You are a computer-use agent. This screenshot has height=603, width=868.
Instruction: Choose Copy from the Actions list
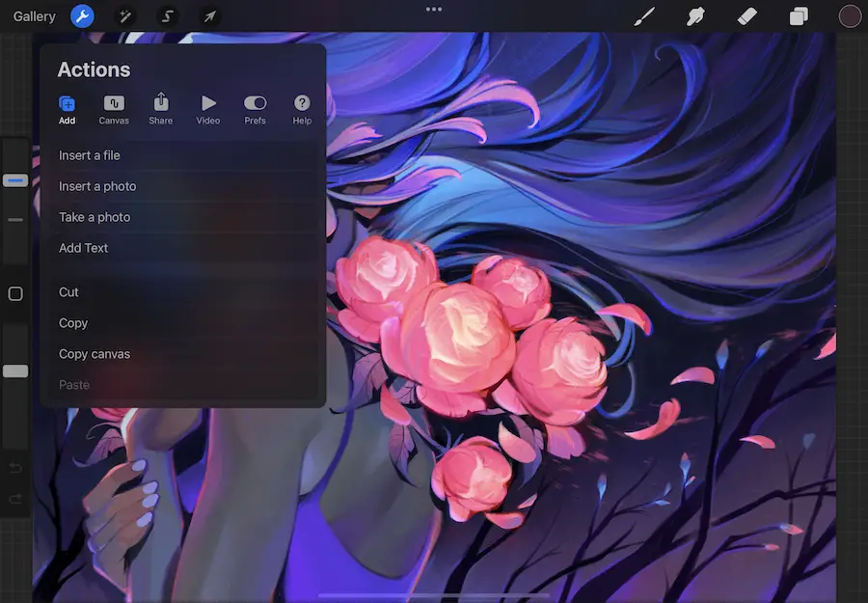182,323
